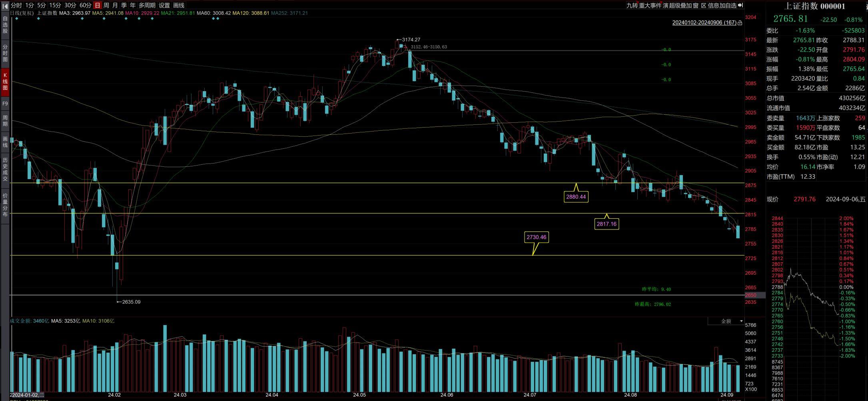Click the 区 range statistics button
Screen dimensions: 868x401
coord(704,5)
